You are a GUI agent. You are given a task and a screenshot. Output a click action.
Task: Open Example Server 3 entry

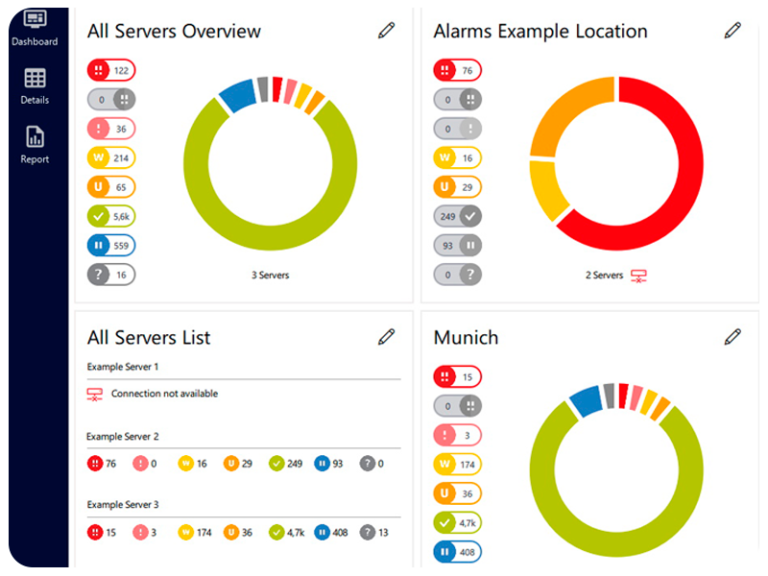[x=122, y=505]
